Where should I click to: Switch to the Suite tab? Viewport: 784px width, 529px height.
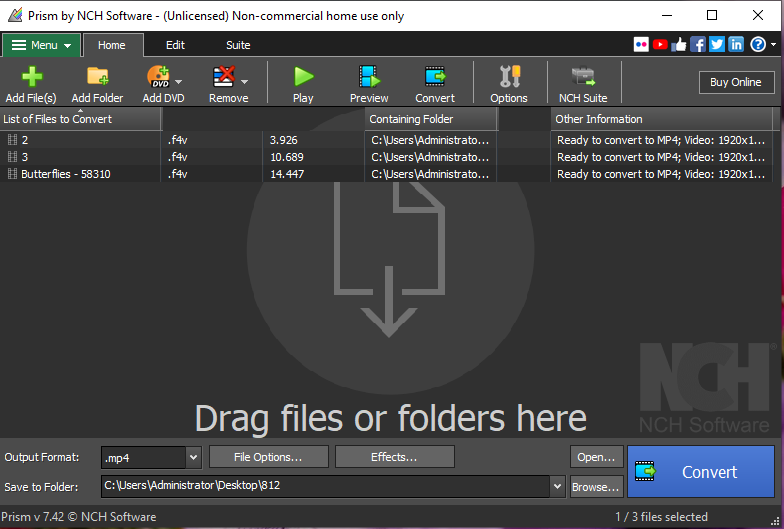[x=238, y=45]
